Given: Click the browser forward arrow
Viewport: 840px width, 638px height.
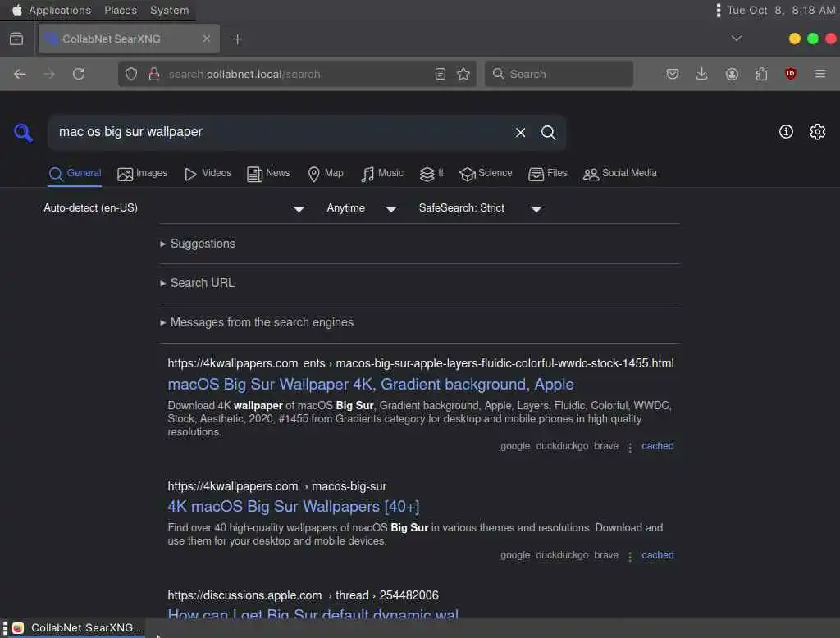Looking at the screenshot, I should 48,74.
